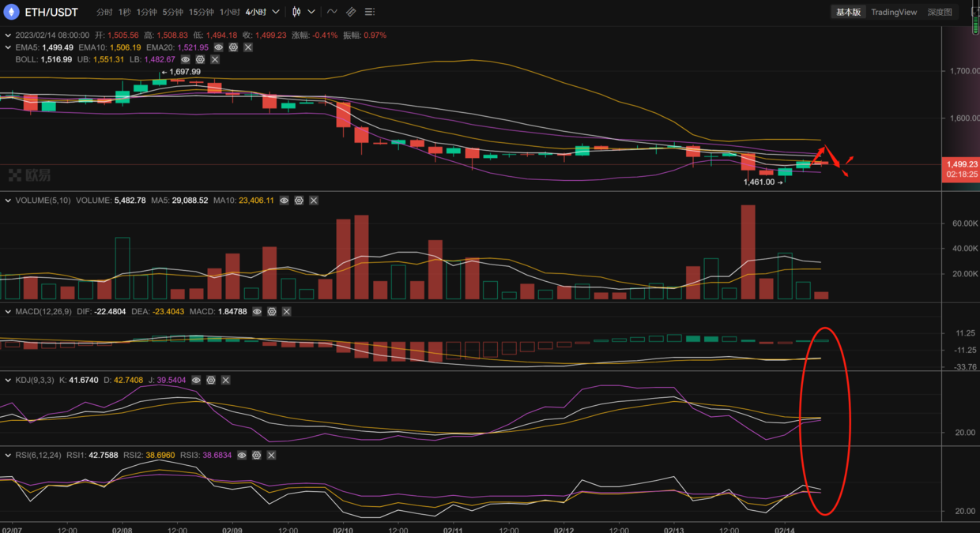
Task: Select the 1小时 timeframe
Action: (x=230, y=13)
